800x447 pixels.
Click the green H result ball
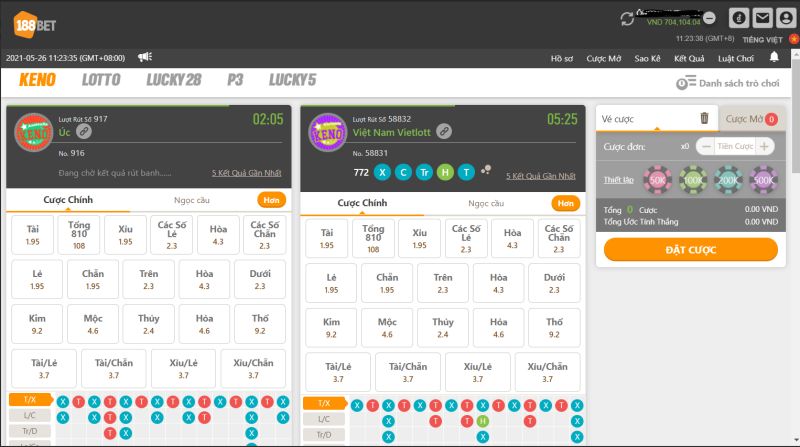tap(445, 172)
